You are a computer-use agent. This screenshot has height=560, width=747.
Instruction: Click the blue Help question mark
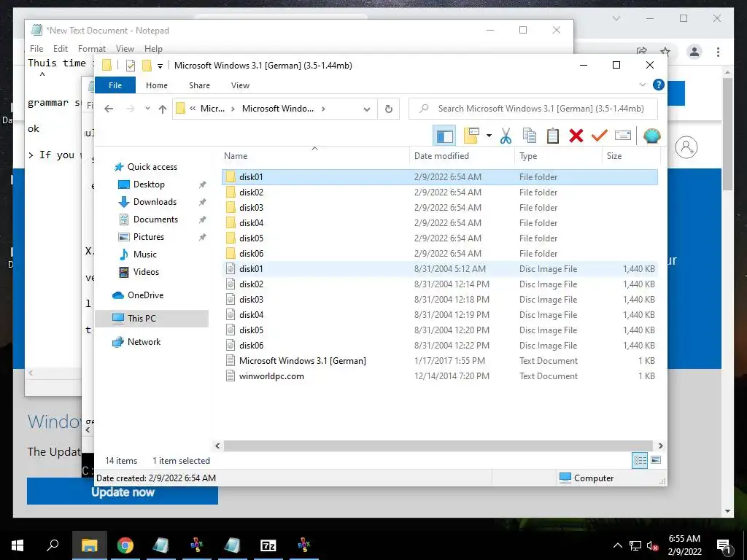click(x=659, y=85)
